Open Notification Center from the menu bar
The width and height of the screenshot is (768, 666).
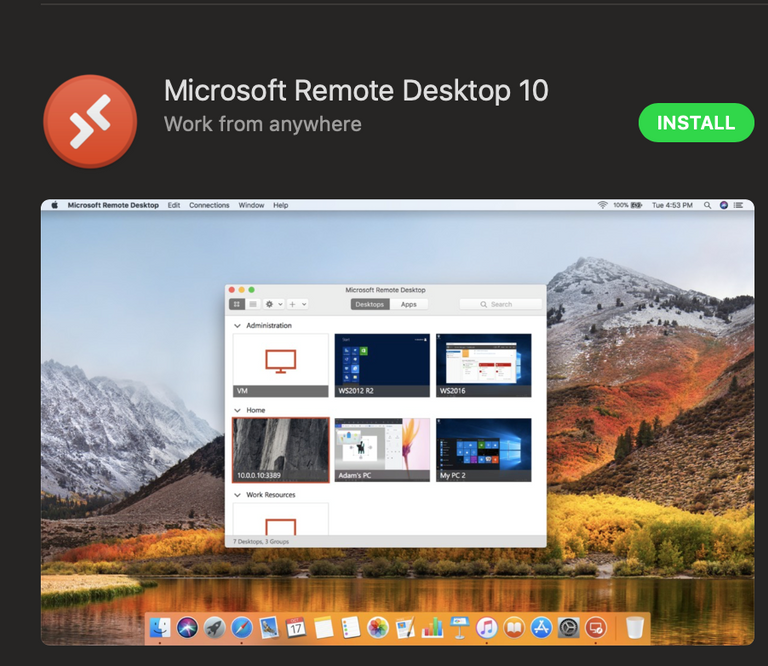tap(738, 205)
